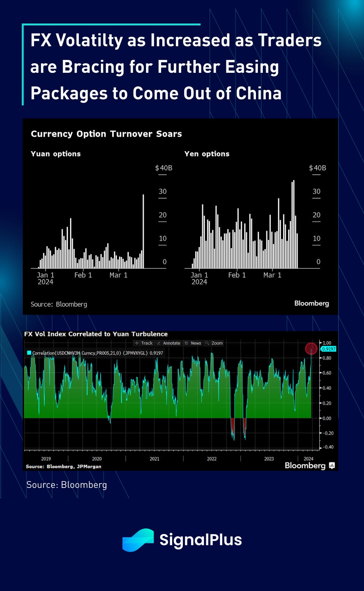Open the News toolbar item

pos(196,343)
